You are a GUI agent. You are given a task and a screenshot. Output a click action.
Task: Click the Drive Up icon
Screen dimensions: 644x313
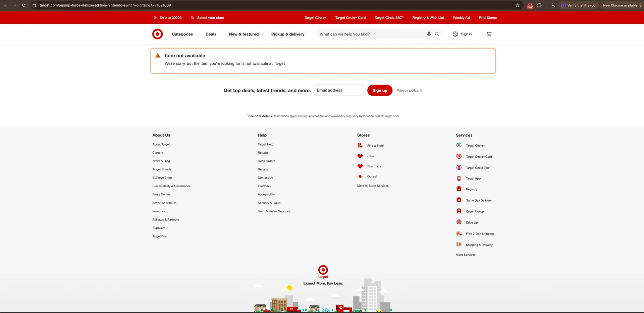tap(459, 222)
